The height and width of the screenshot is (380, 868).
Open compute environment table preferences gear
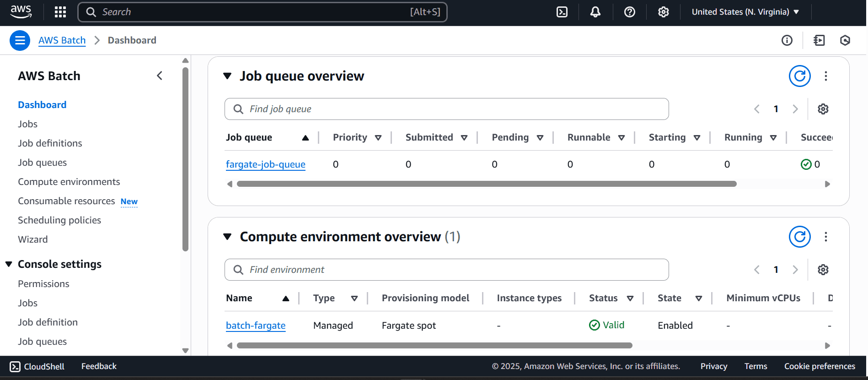click(823, 270)
